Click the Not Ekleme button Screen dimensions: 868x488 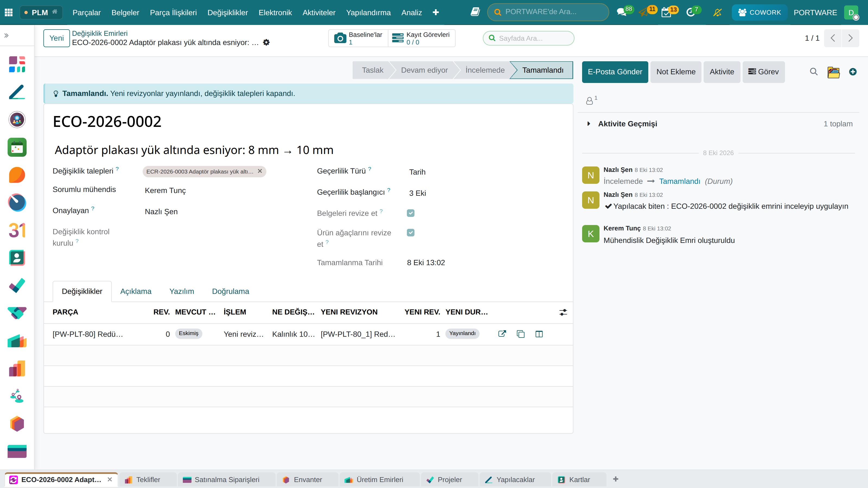[676, 72]
